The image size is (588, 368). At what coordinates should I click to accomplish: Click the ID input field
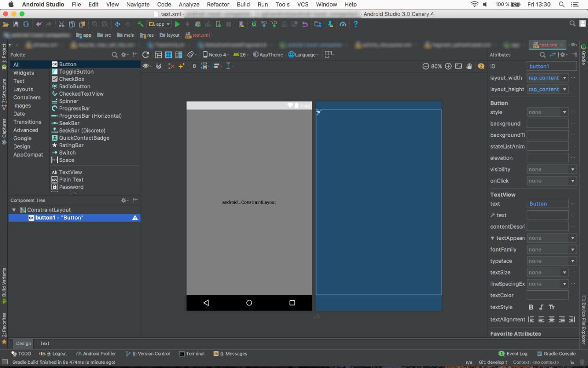coord(551,66)
